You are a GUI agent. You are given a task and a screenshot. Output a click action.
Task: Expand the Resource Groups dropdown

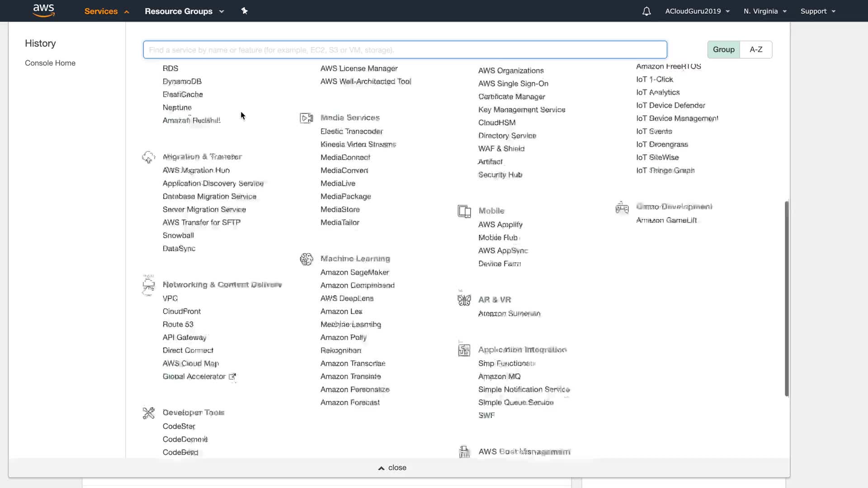click(x=184, y=11)
